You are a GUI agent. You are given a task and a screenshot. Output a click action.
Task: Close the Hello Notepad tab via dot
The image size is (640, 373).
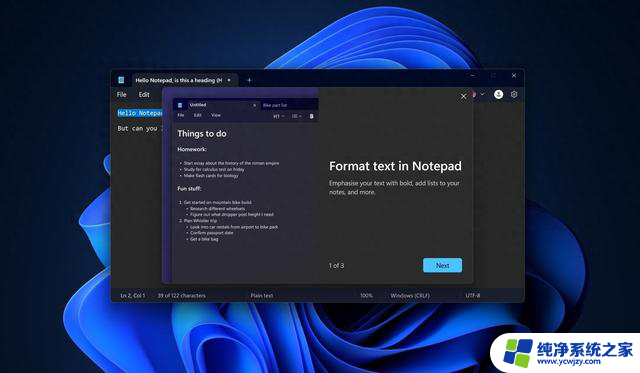[229, 80]
